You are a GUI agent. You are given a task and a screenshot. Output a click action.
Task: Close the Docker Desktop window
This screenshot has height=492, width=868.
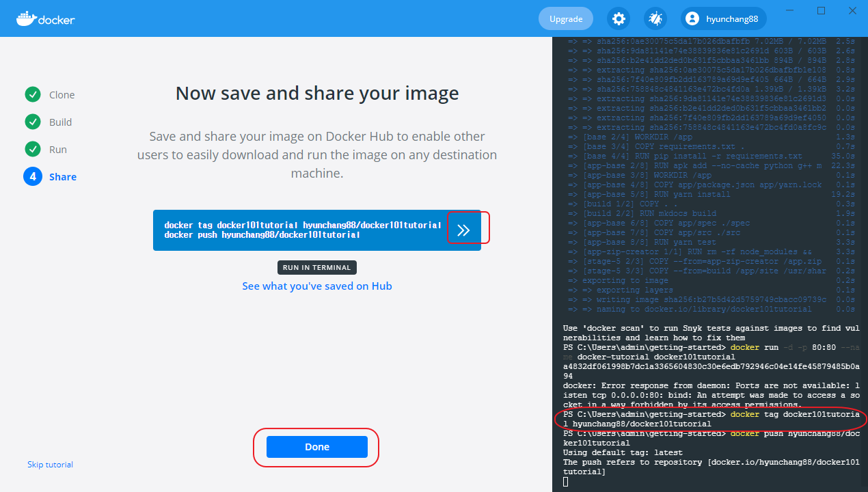pos(852,10)
